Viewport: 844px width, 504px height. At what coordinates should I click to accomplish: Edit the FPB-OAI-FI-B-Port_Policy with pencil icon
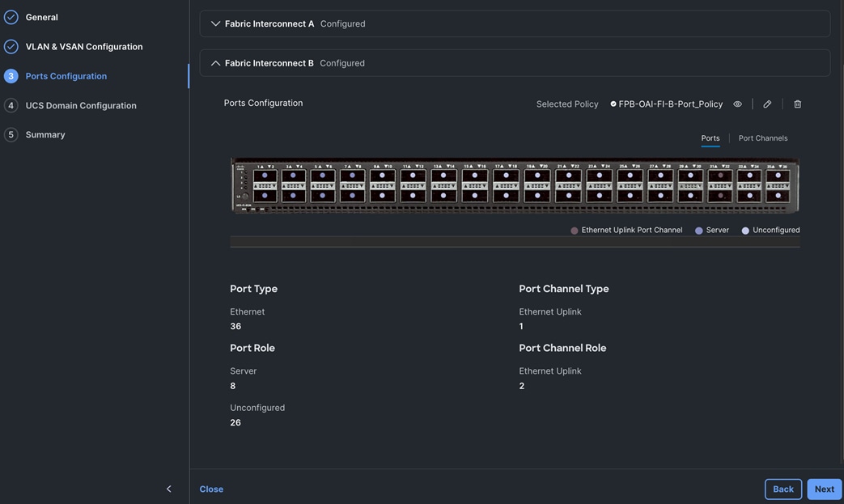pyautogui.click(x=767, y=104)
